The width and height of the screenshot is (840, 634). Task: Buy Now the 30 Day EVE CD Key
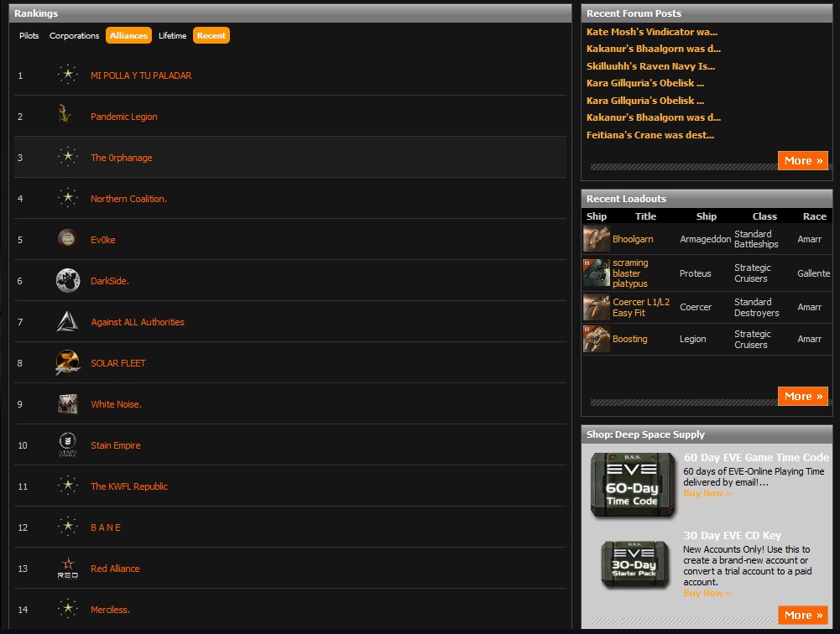point(707,593)
